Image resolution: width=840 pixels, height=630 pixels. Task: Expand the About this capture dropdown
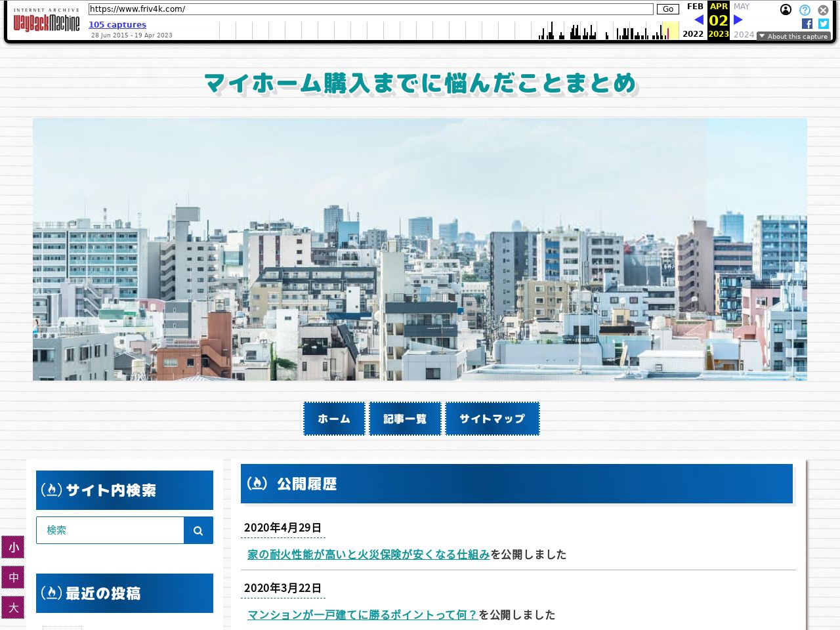793,36
